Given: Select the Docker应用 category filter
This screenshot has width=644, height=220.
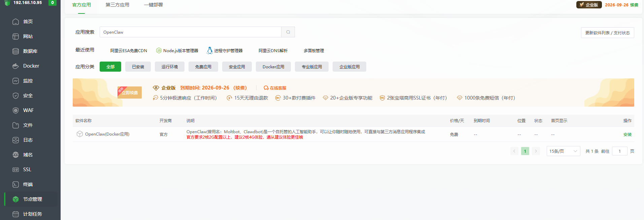Looking at the screenshot, I should tap(273, 67).
